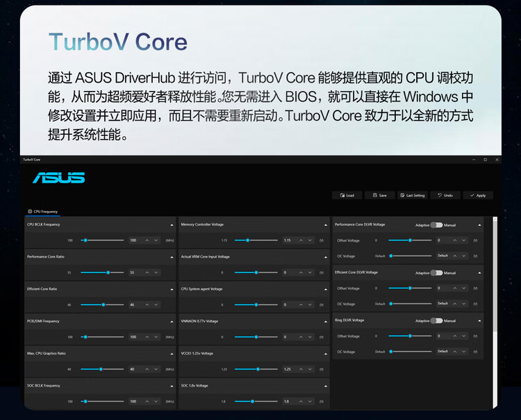Viewport: 521px width, 420px height.
Task: Click Performance Core DLVR Offset Voltage slider
Action: click(x=410, y=240)
